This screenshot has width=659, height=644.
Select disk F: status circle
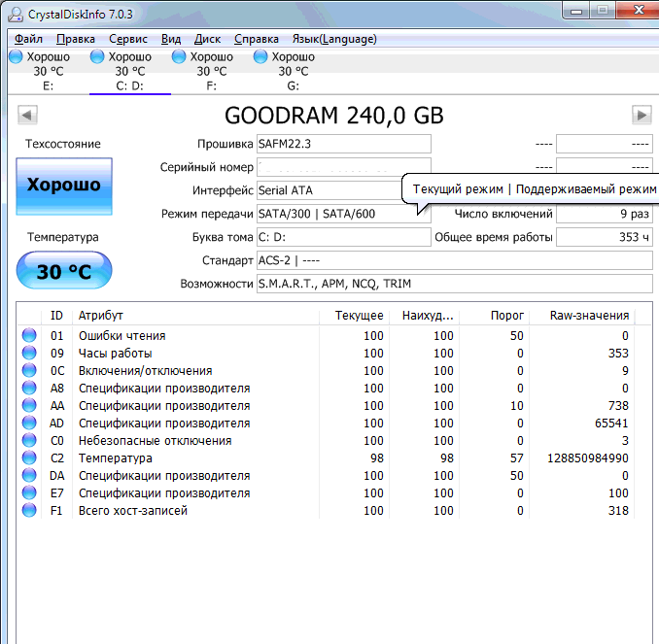(179, 56)
